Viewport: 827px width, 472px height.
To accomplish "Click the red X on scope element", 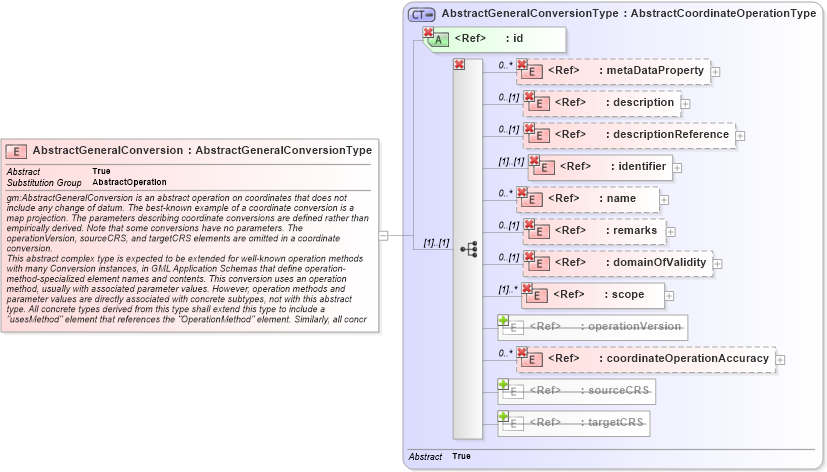I will coord(527,288).
